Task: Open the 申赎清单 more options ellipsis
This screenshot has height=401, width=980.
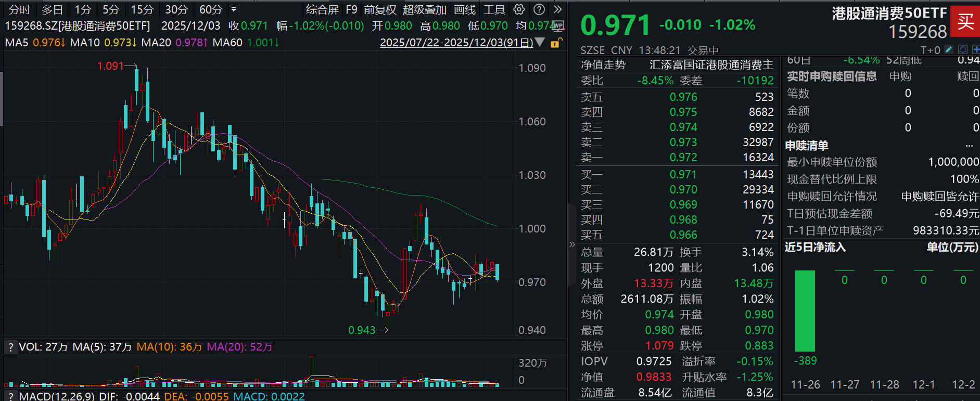Action: click(969, 146)
